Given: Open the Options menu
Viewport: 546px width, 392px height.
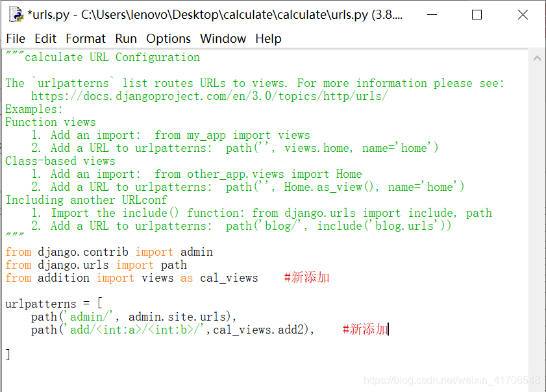Looking at the screenshot, I should (x=169, y=38).
